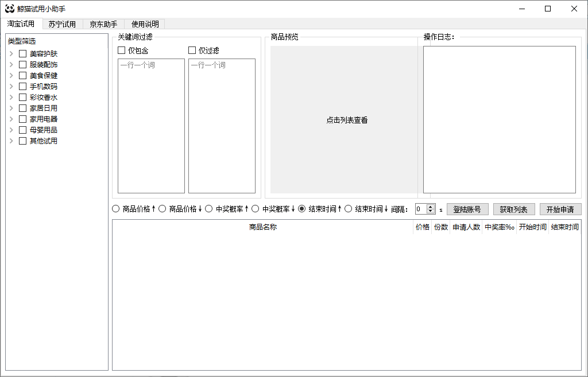Decrease the 间隔 value with down arrow
The image size is (588, 377).
click(431, 212)
